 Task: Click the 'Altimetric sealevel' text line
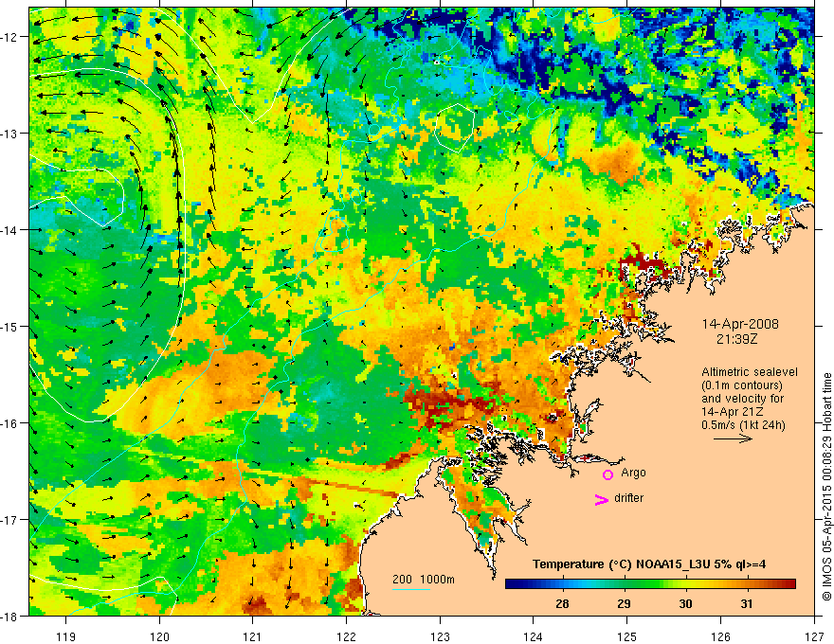[750, 372]
